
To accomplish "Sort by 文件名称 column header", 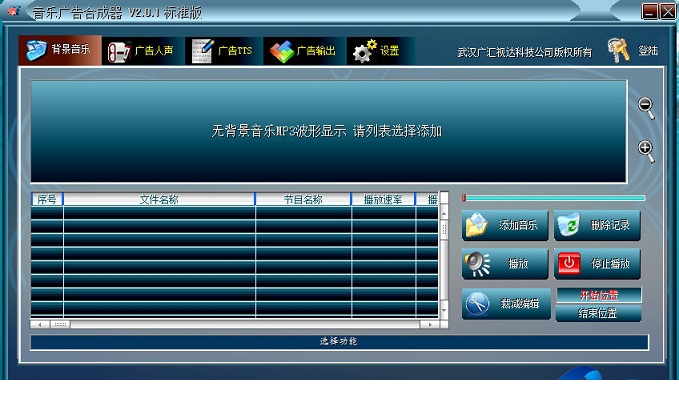I will (x=159, y=199).
